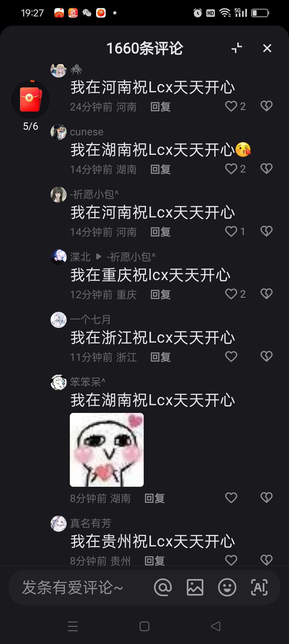The height and width of the screenshot is (644, 289).
Task: Like cunese's Hunan comment
Action: click(x=231, y=169)
